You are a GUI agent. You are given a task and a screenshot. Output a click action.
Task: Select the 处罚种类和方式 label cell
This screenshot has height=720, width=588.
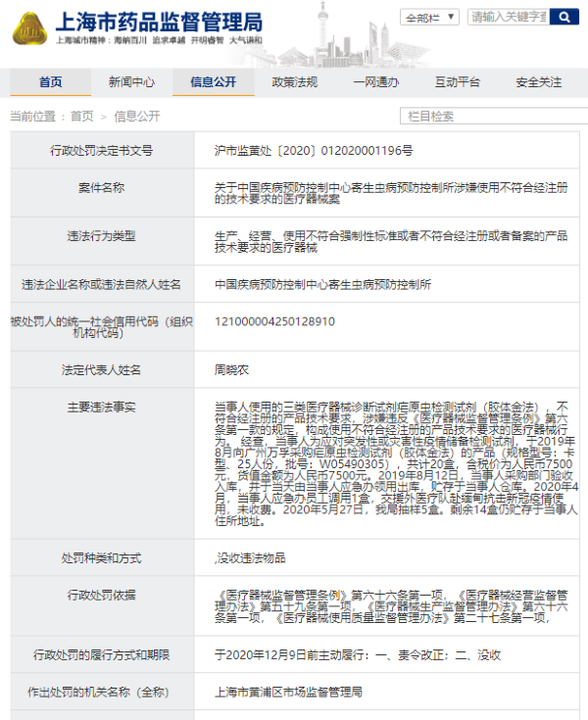click(x=102, y=558)
